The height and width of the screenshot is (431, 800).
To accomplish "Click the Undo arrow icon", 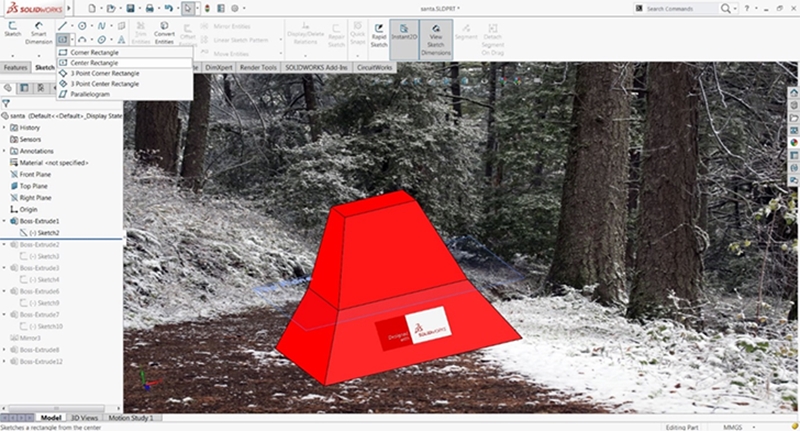I will tap(169, 8).
